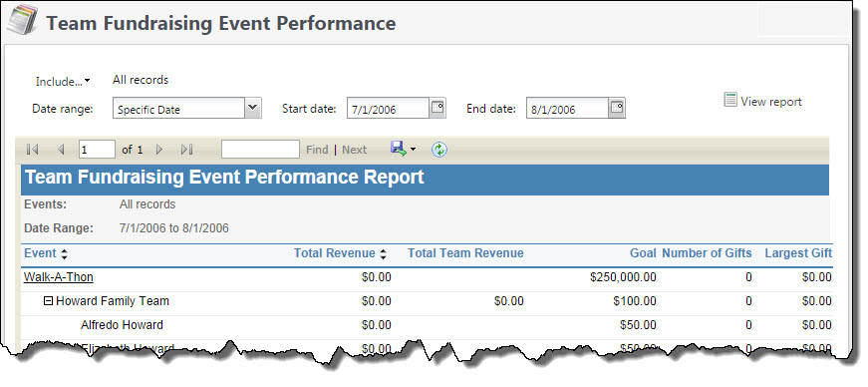Go to the next report page
This screenshot has width=868, height=387.
159,150
